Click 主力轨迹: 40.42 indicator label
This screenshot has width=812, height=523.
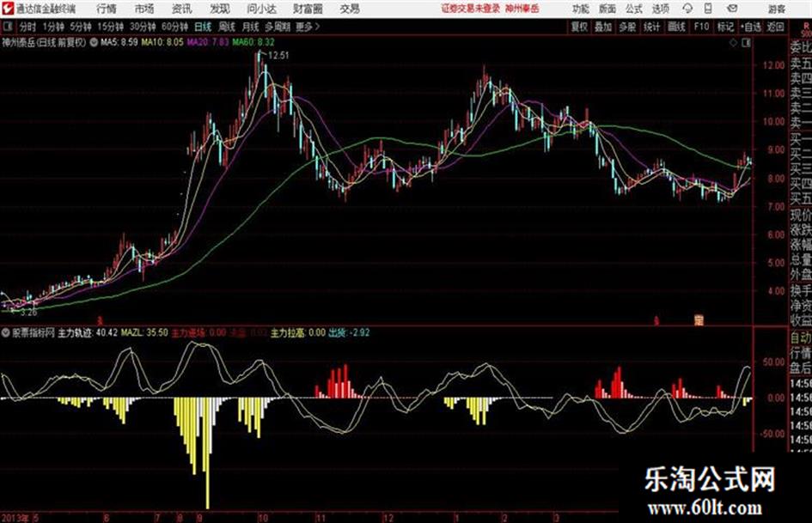(88, 332)
